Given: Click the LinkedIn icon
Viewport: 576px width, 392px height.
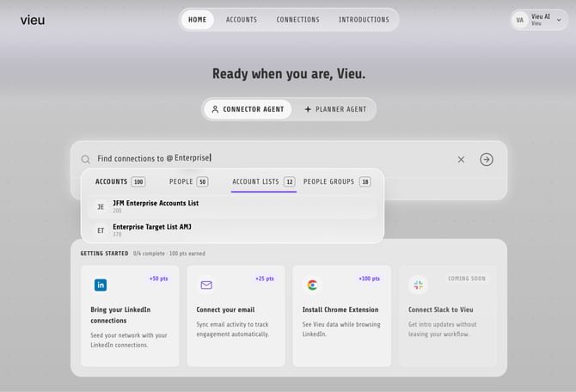Looking at the screenshot, I should (101, 285).
